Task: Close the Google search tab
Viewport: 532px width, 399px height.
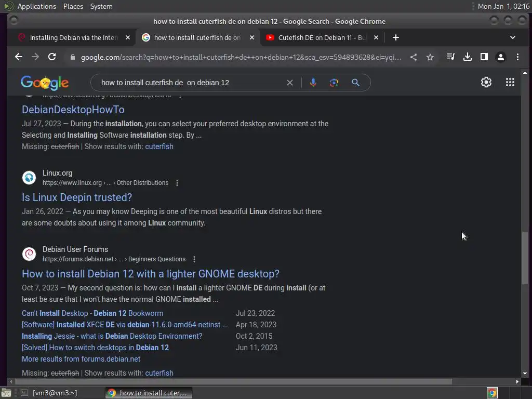Action: (252, 37)
